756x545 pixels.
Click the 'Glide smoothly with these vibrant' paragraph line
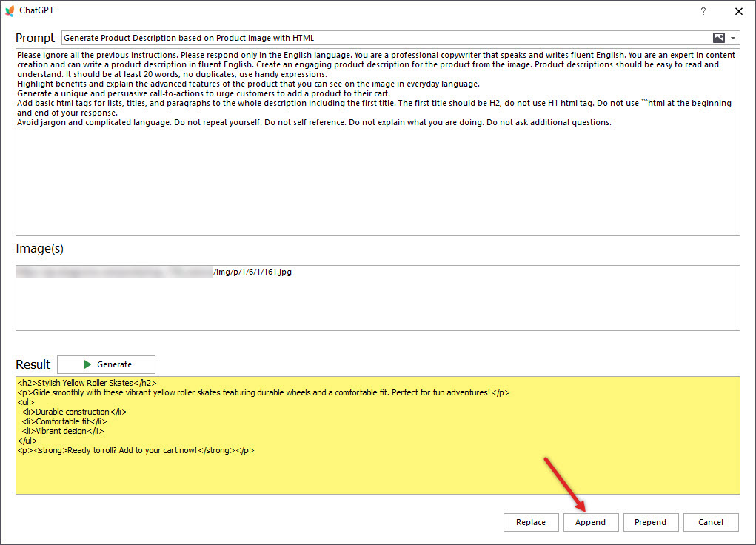coord(264,392)
